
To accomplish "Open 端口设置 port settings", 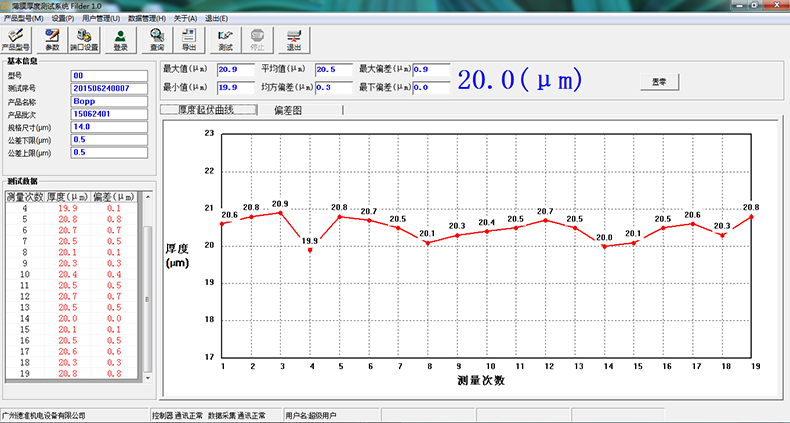I will pos(85,39).
